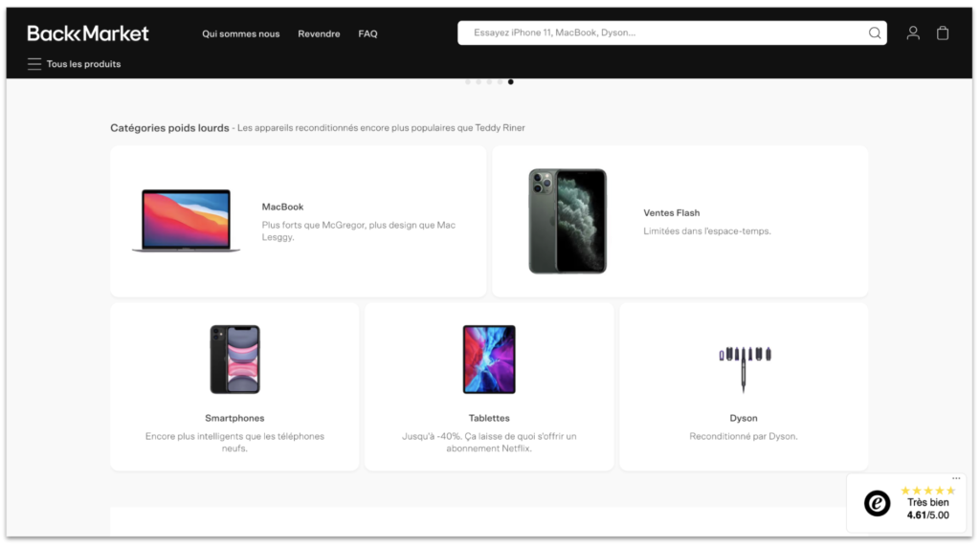980x547 pixels.
Task: Open the Tablettes iPad image
Action: tap(489, 359)
